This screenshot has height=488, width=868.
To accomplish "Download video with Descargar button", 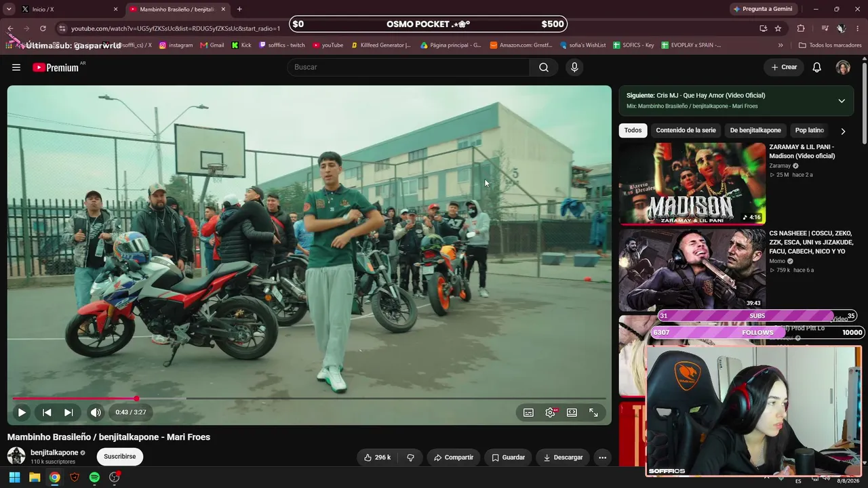I will [x=563, y=457].
